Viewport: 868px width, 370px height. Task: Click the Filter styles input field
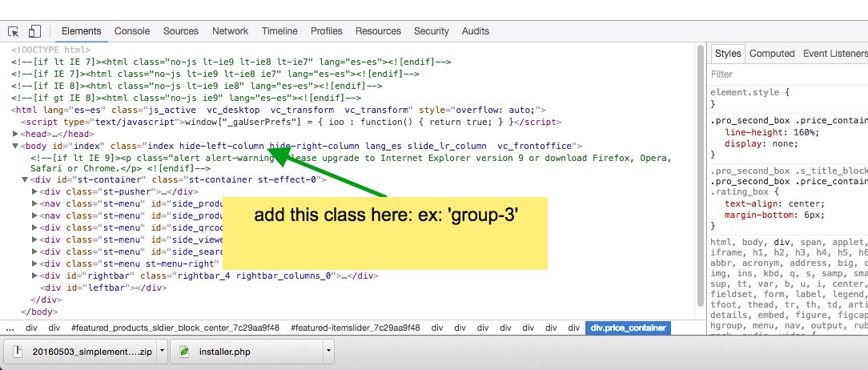click(x=790, y=74)
